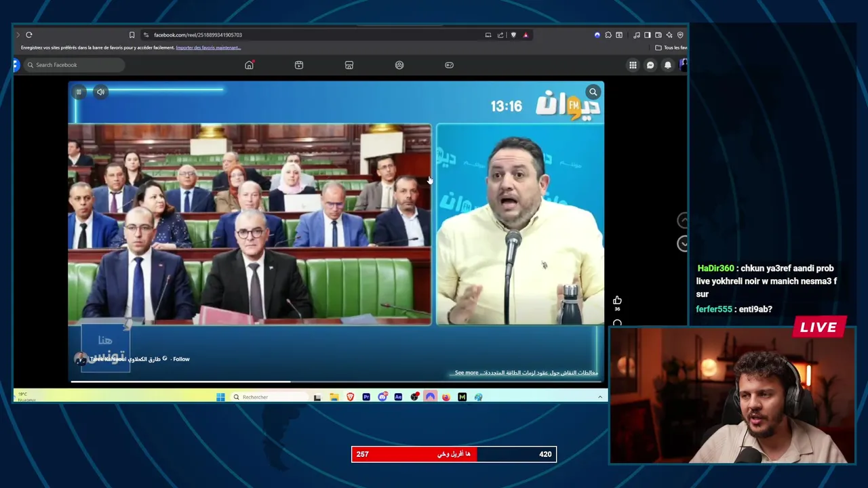
Task: Click the magnifier icon on the reel
Action: [x=593, y=92]
